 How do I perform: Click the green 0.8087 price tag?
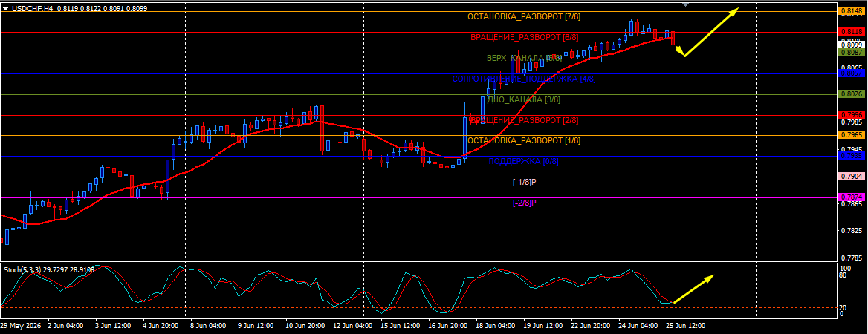click(x=852, y=53)
